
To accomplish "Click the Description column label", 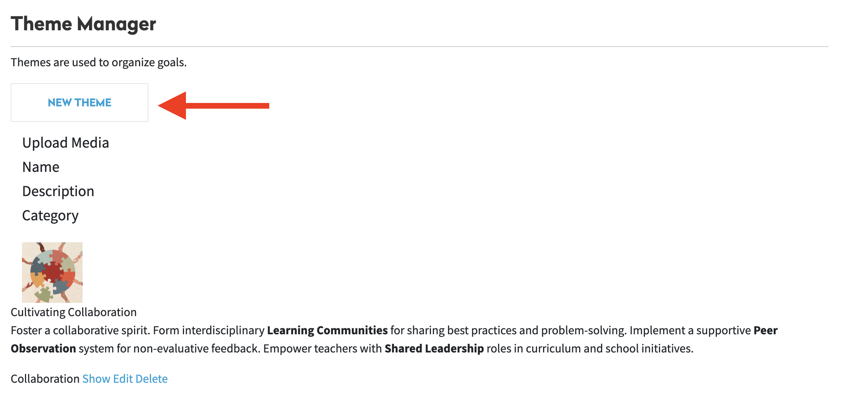I will click(x=58, y=191).
